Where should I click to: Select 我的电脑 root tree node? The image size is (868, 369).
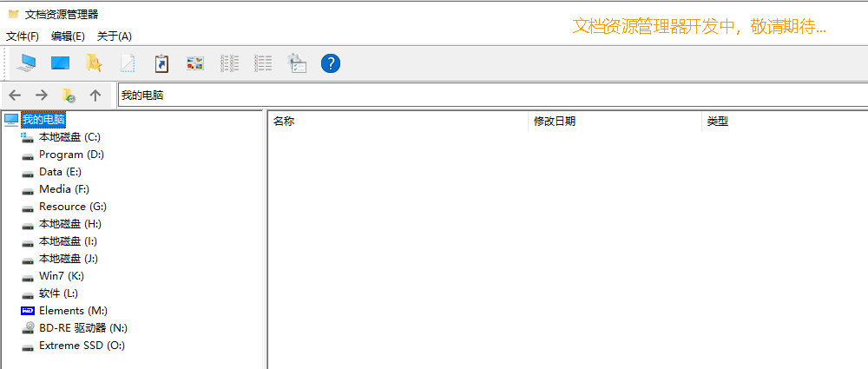coord(43,120)
